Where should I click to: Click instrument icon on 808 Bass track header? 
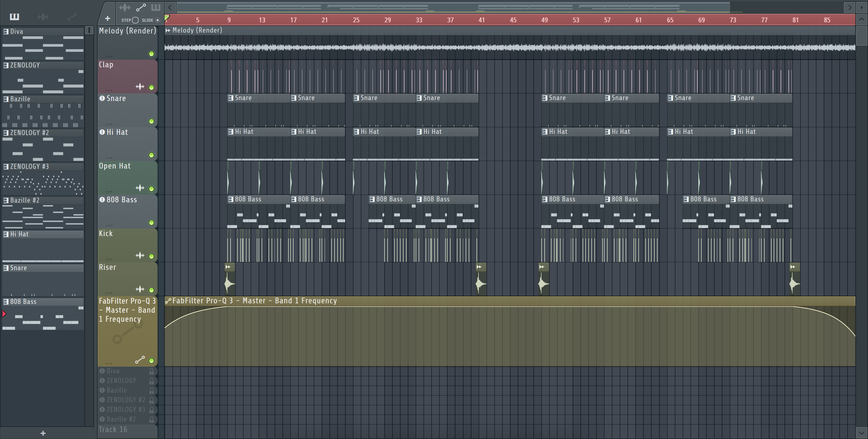click(x=102, y=199)
